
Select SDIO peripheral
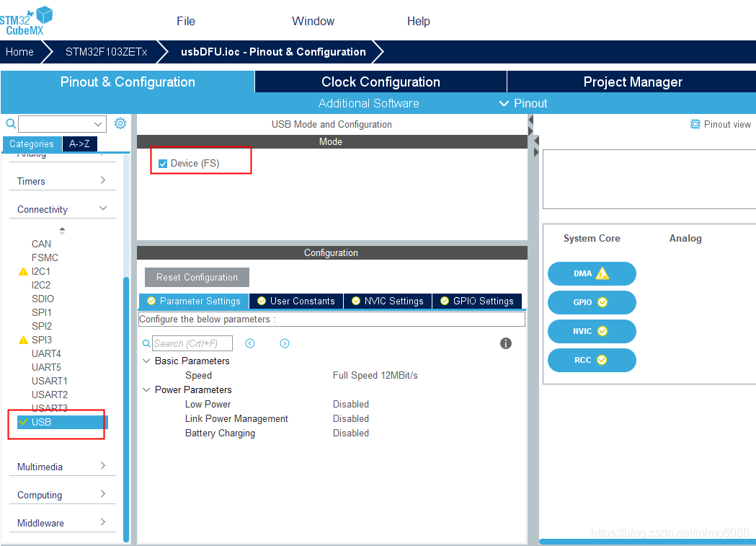(43, 299)
